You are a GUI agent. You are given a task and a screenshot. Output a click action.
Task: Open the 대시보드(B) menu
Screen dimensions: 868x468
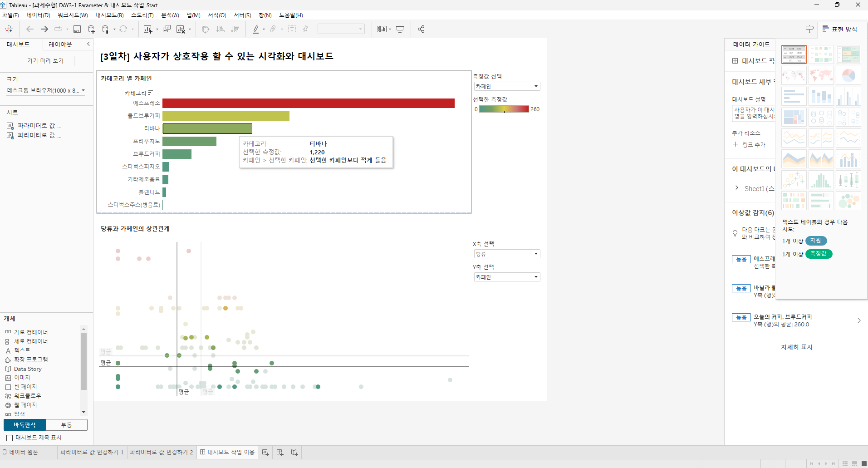109,15
